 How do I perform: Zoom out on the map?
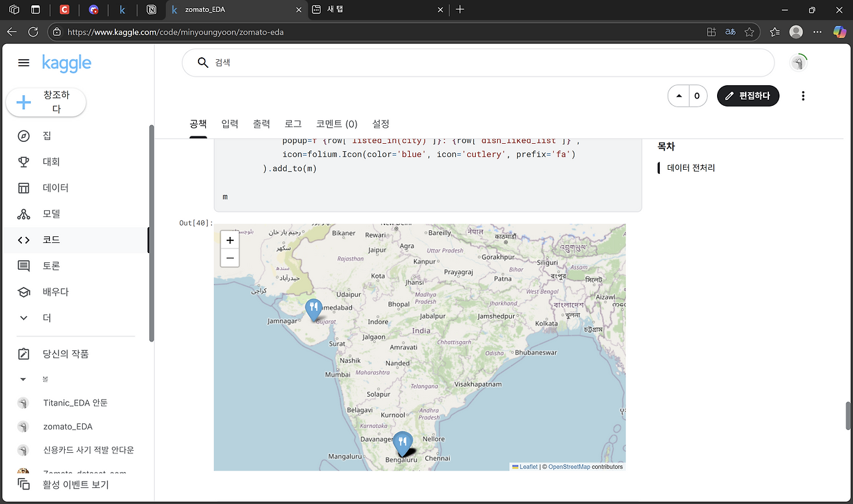click(230, 258)
